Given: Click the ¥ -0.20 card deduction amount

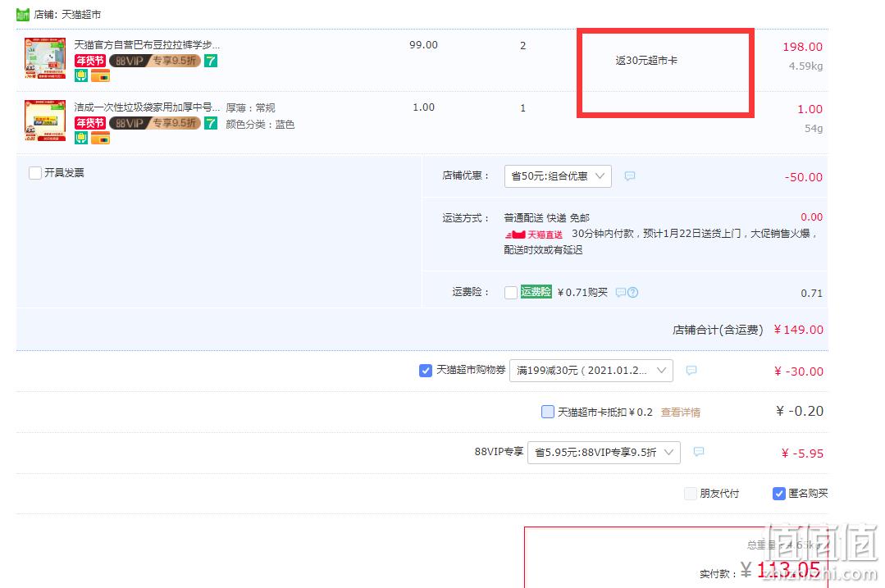Looking at the screenshot, I should 800,411.
